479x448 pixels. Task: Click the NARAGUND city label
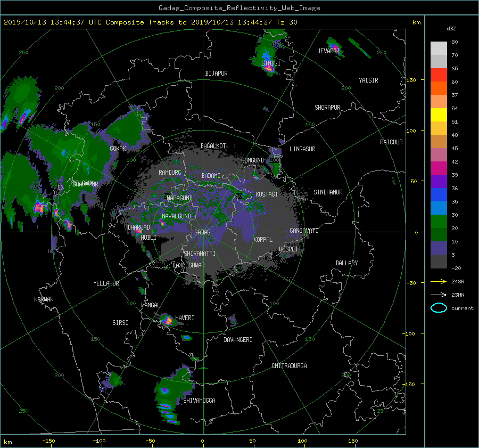pyautogui.click(x=180, y=198)
